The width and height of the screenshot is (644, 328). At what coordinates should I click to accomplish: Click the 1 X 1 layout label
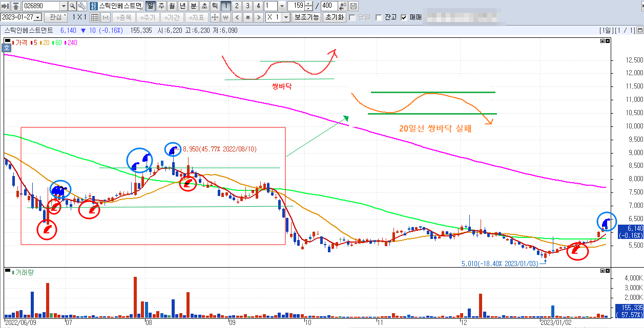click(79, 17)
